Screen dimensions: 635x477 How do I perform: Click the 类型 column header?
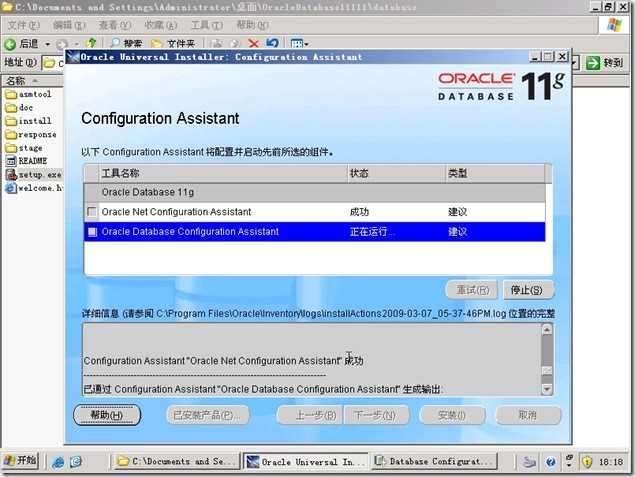pos(495,173)
